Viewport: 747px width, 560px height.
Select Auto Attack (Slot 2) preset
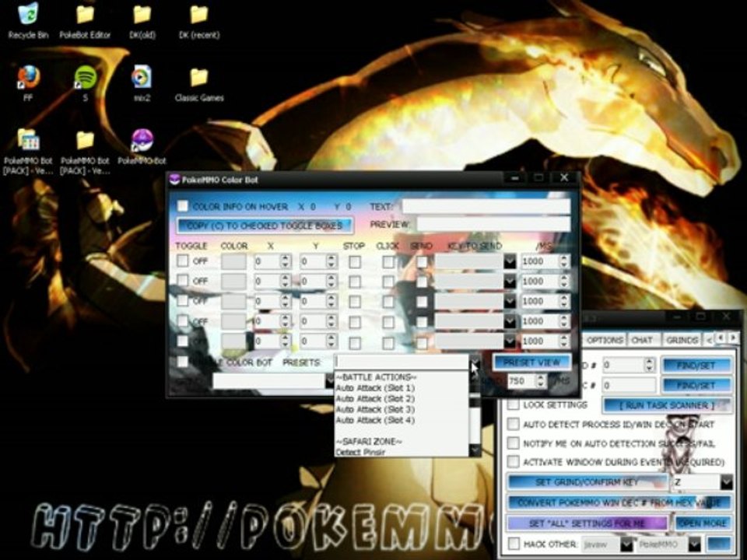tap(375, 398)
